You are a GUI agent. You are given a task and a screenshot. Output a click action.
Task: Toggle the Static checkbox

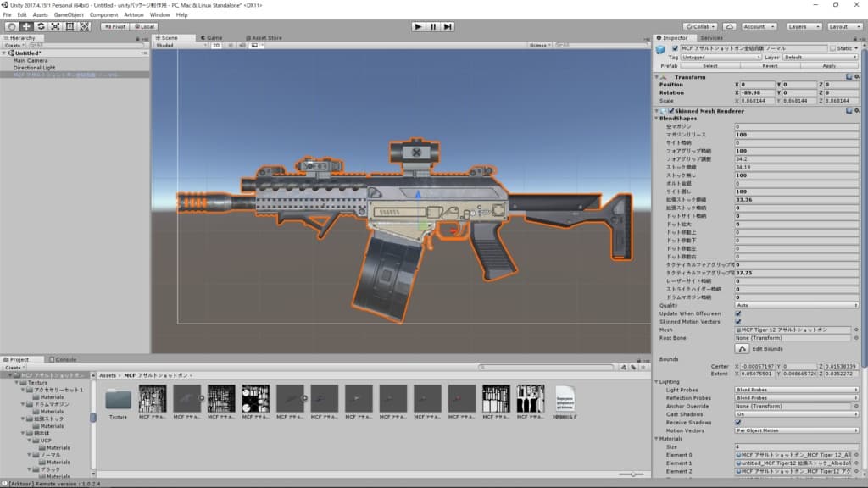tap(832, 48)
